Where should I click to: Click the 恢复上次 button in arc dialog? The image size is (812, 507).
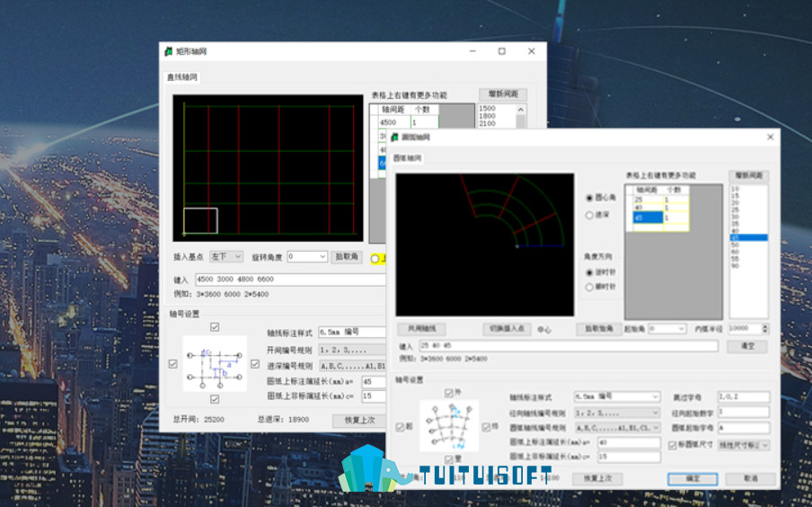tap(597, 478)
